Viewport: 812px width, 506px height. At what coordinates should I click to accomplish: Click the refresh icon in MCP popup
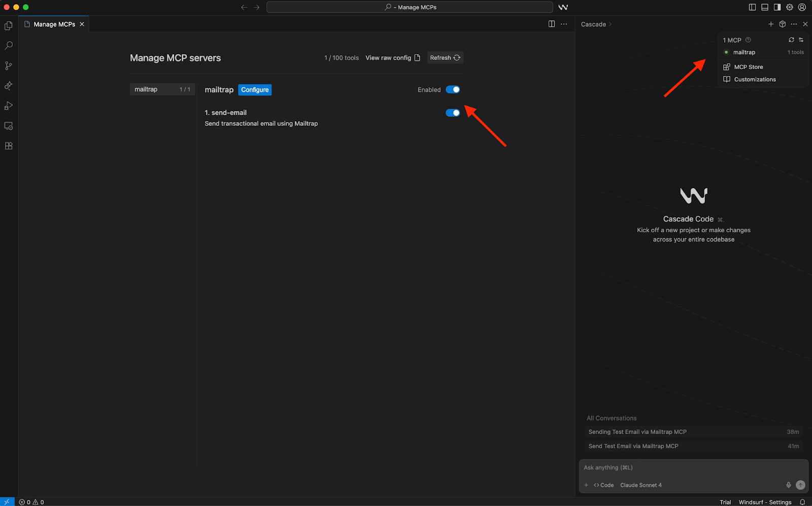pyautogui.click(x=791, y=40)
